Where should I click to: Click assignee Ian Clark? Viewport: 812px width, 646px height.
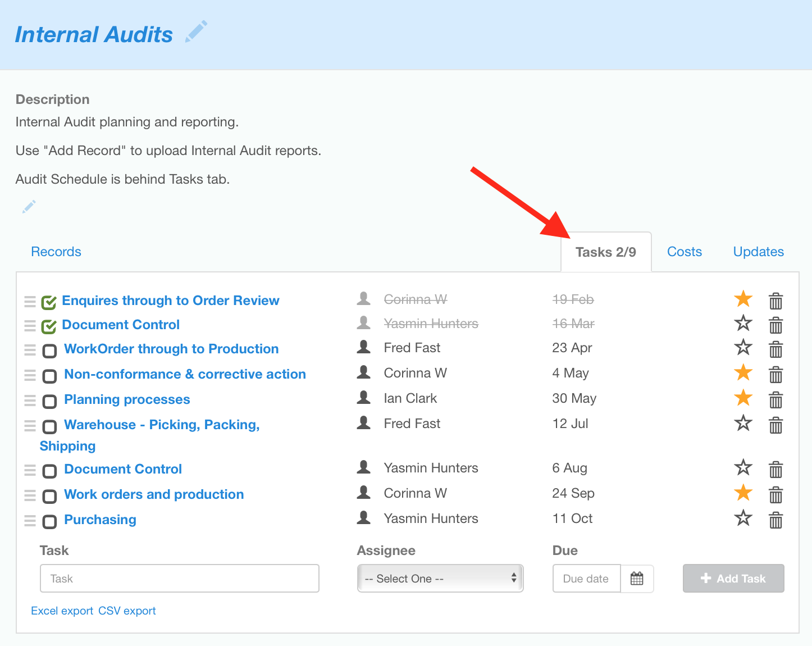[410, 398]
